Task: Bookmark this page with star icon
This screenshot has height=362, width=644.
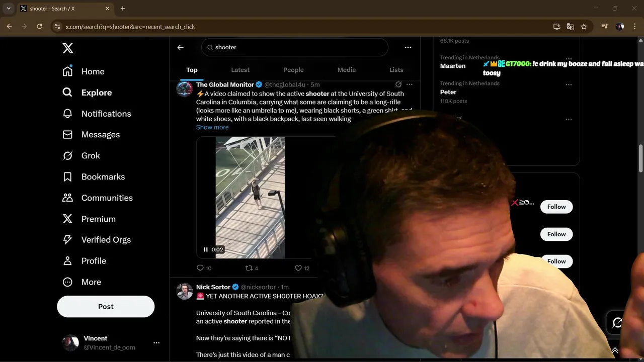Action: click(584, 27)
